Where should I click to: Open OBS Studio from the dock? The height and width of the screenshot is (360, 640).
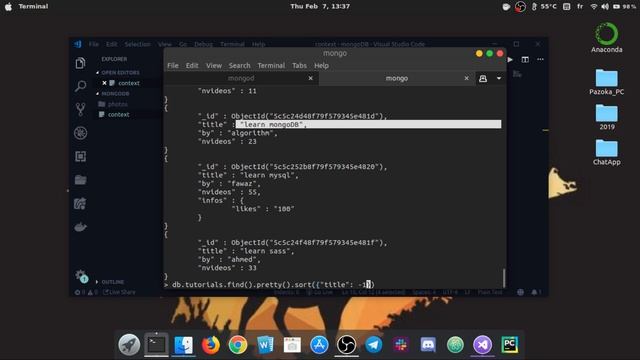pyautogui.click(x=347, y=345)
